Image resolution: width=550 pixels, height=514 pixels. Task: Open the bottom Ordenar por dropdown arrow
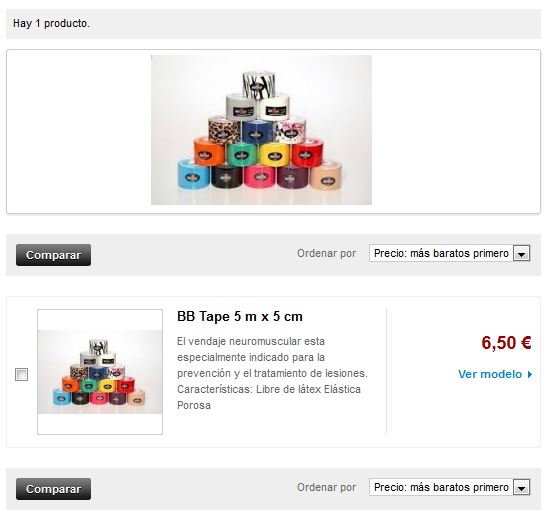pos(522,487)
